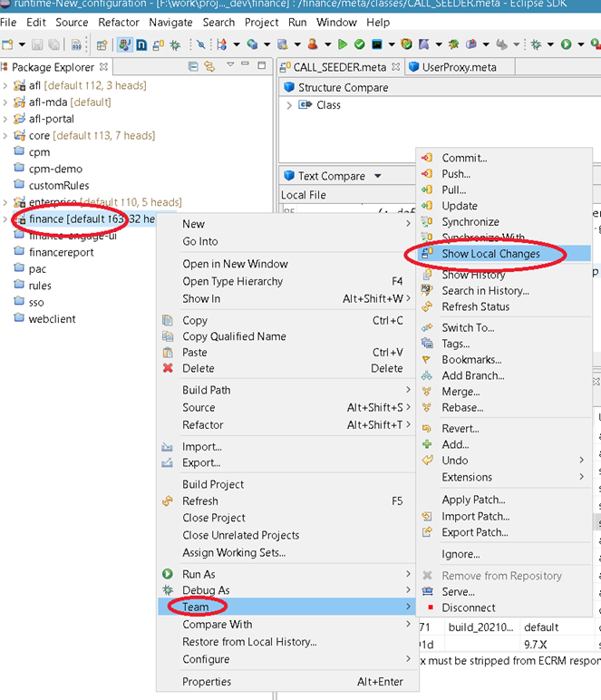Click the Commit icon in Team submenu
Viewport: 601px width, 700px height.
[x=427, y=158]
